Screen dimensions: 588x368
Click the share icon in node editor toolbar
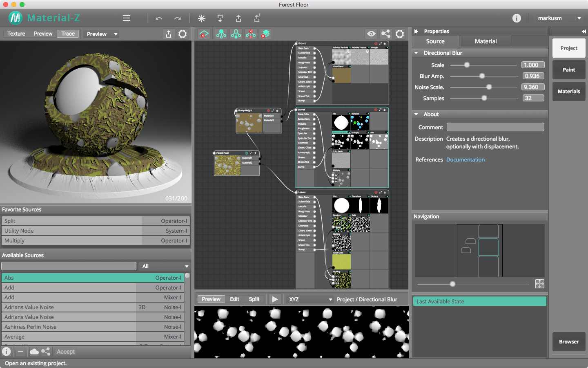pyautogui.click(x=385, y=34)
